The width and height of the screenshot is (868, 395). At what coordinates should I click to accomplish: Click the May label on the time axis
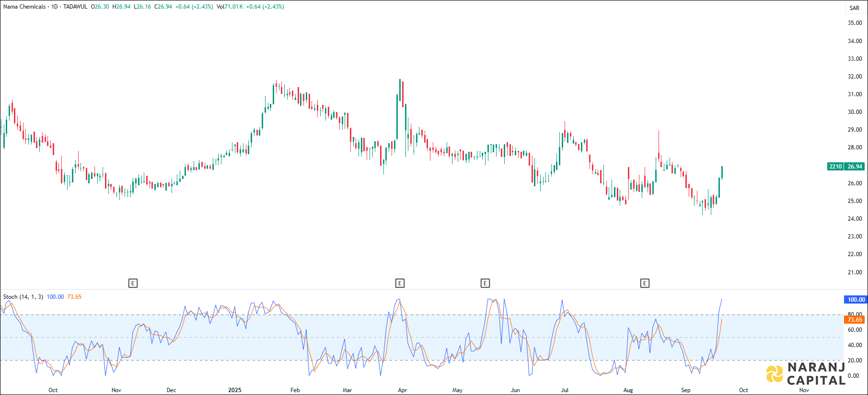click(x=458, y=390)
